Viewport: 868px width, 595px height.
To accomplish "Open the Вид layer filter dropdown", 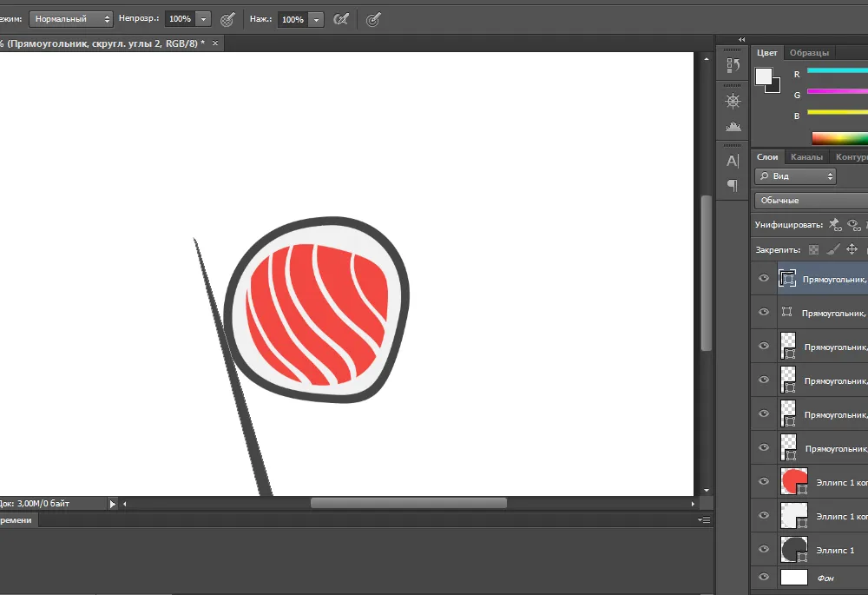I will [x=795, y=176].
